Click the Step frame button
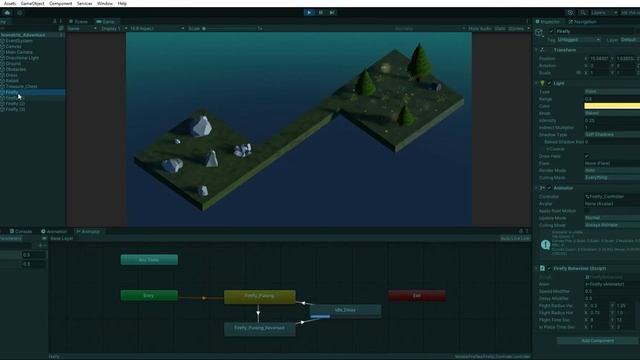 coord(332,13)
